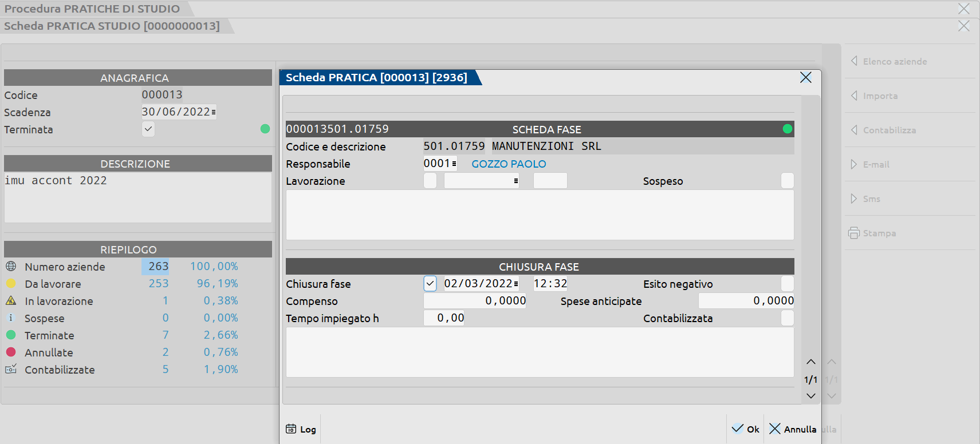Select the Procedura PRATICHE DI STUDIO tab
This screenshot has height=444, width=980.
tap(92, 9)
